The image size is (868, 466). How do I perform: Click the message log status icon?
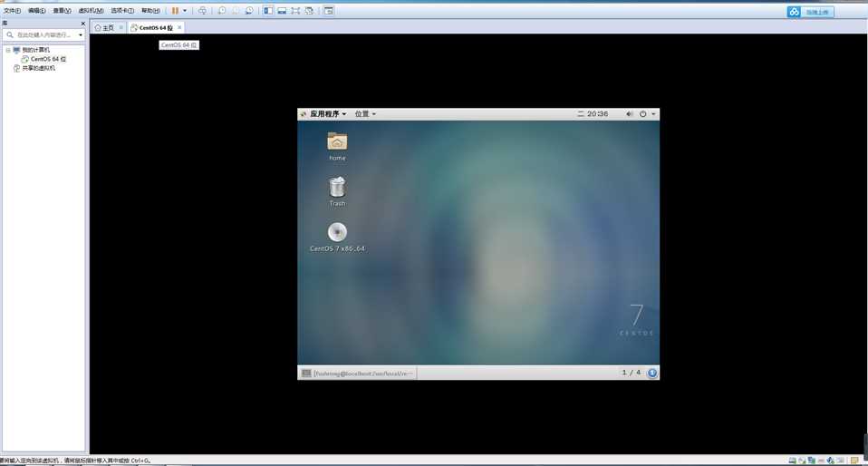tap(854, 461)
